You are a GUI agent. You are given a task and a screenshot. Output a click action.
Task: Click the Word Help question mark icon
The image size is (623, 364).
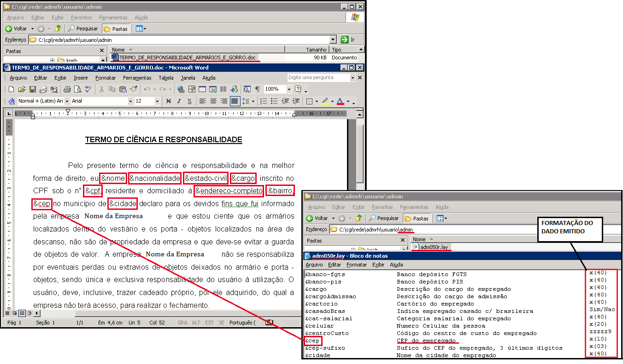pyautogui.click(x=298, y=89)
